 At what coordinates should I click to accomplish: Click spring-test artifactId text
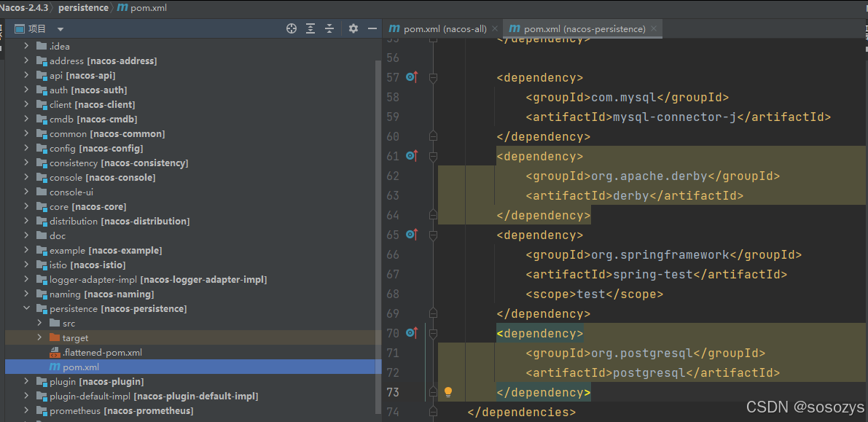click(x=653, y=274)
